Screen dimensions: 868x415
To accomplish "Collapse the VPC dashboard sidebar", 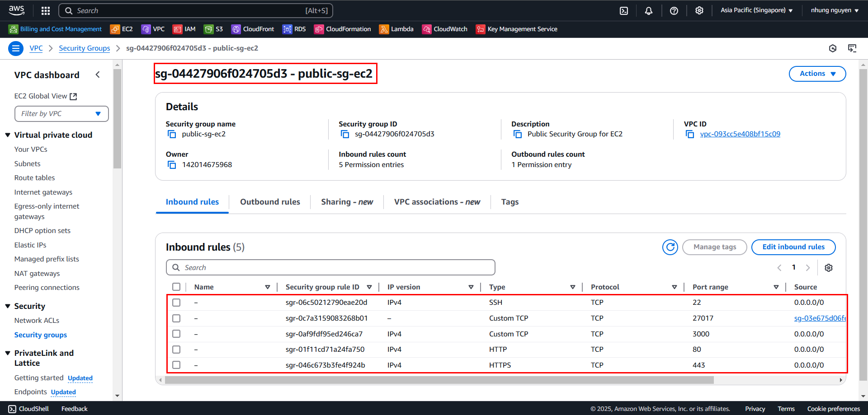I will pos(98,75).
